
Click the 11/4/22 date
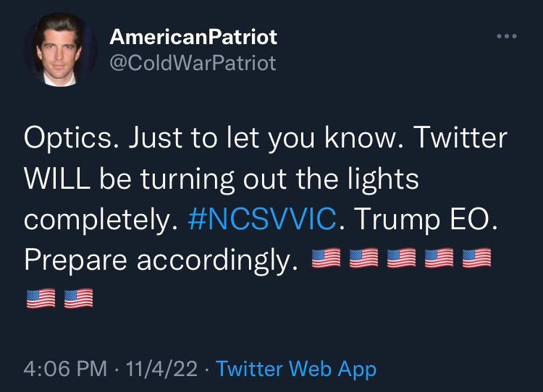161,368
